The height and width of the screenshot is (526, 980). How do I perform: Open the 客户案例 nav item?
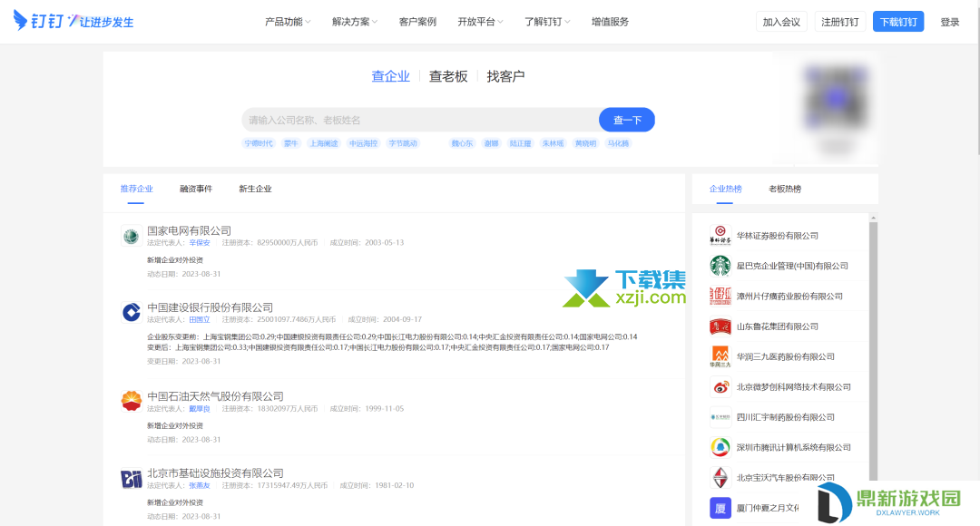pyautogui.click(x=417, y=22)
